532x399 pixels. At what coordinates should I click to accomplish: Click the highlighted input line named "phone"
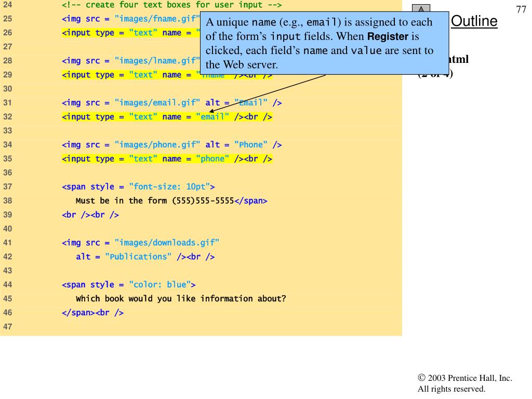(x=167, y=159)
